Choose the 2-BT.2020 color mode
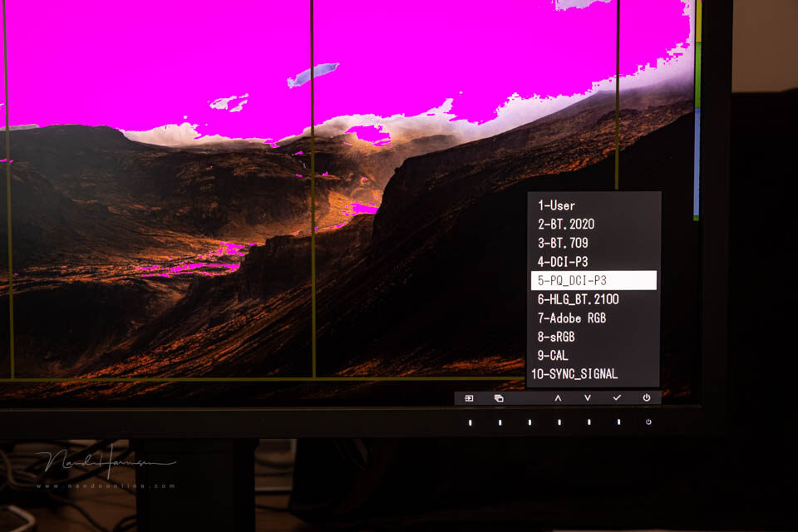 (x=566, y=224)
